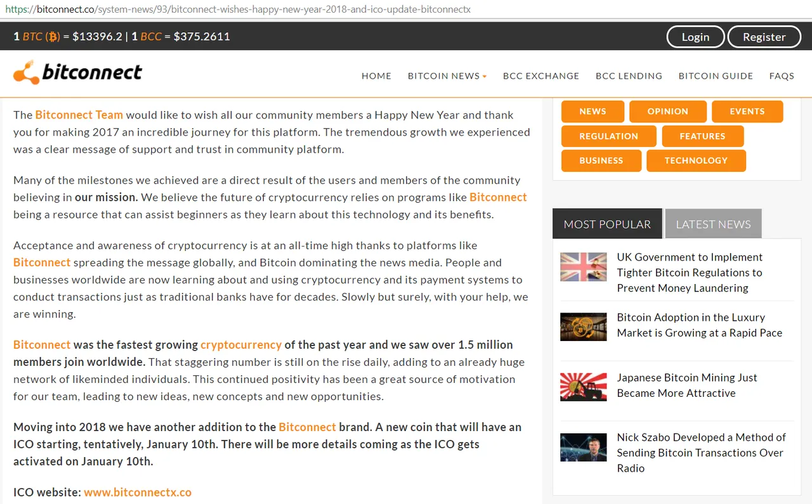This screenshot has height=504, width=812.
Task: Open the www.bitconnectx.co ICO website link
Action: (x=138, y=492)
